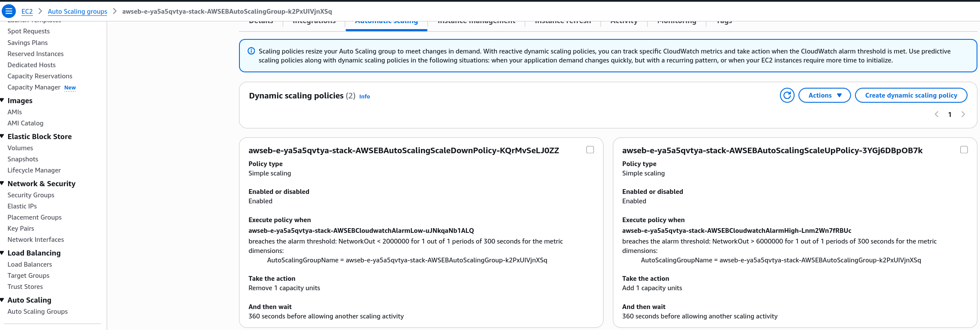Open the hamburger navigation menu icon
Viewport: 980px width, 330px height.
pos(9,11)
